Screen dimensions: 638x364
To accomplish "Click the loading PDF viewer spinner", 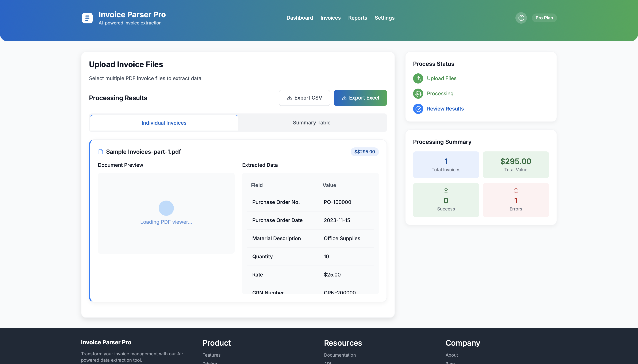I will click(166, 208).
